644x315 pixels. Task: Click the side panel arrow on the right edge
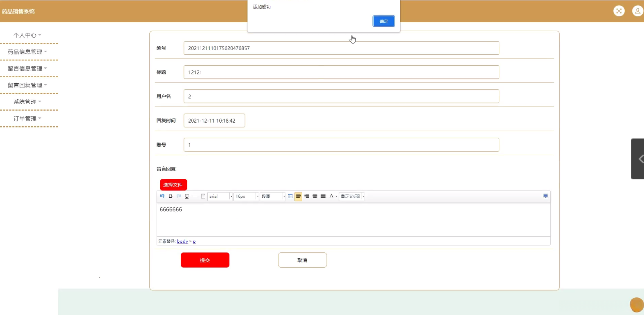[x=638, y=159]
